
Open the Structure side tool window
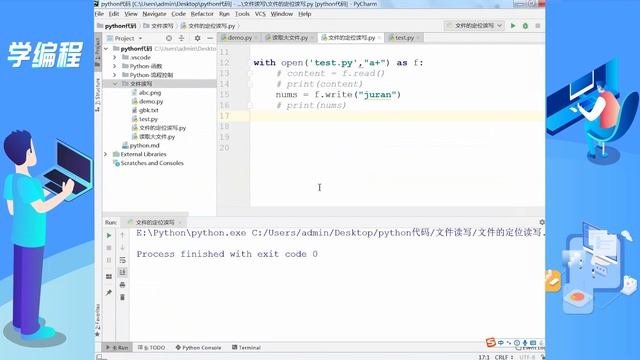[x=98, y=95]
